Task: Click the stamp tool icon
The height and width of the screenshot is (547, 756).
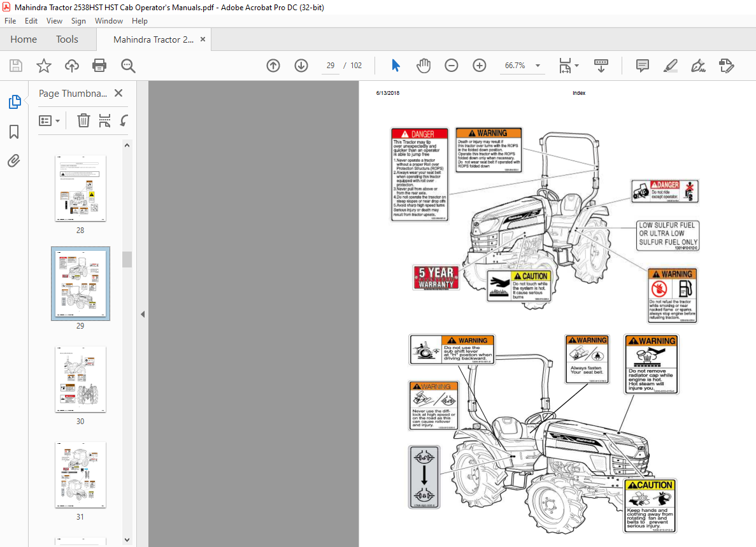Action: coord(726,66)
